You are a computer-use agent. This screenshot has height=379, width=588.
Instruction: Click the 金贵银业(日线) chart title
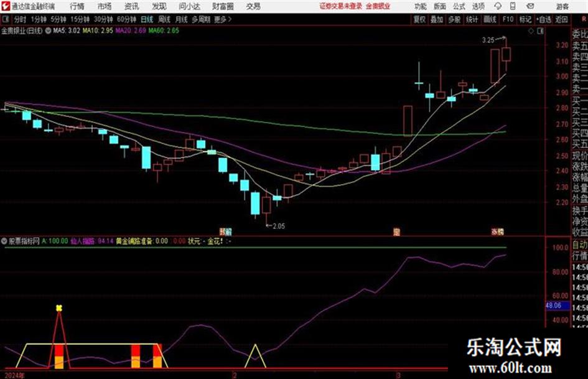[x=22, y=31]
